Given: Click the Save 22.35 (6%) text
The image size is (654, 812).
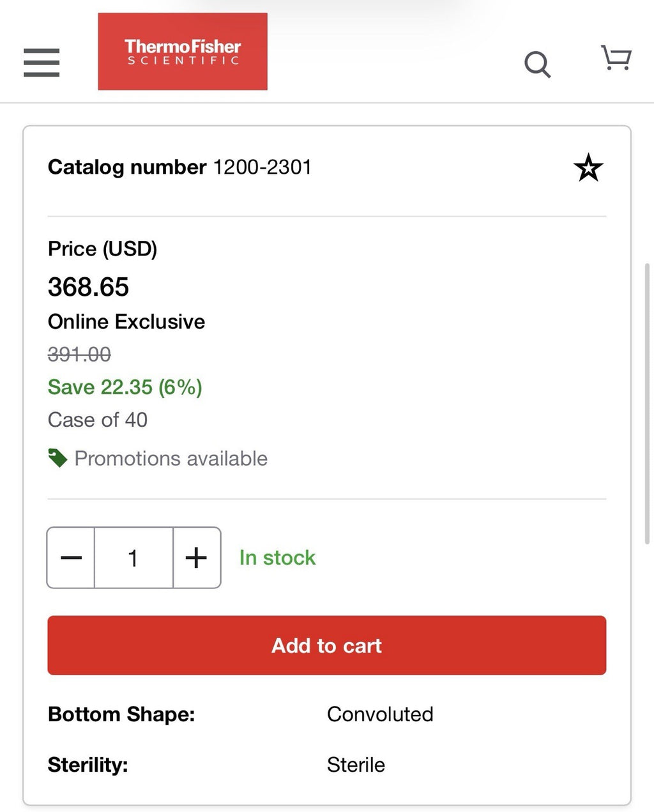Looking at the screenshot, I should 125,387.
